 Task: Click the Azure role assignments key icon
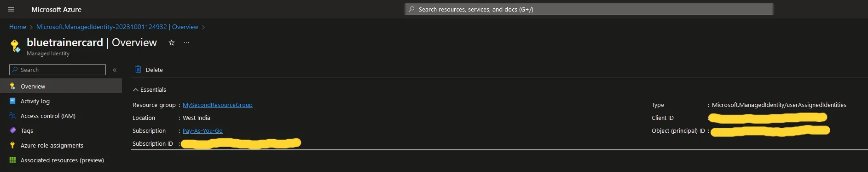(12, 145)
